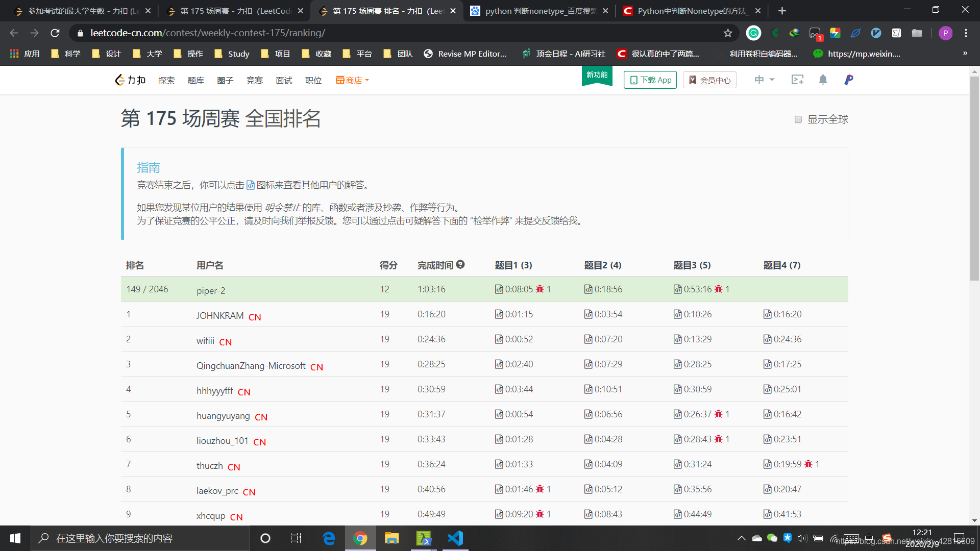
Task: Open a new browser tab
Action: coord(782,11)
